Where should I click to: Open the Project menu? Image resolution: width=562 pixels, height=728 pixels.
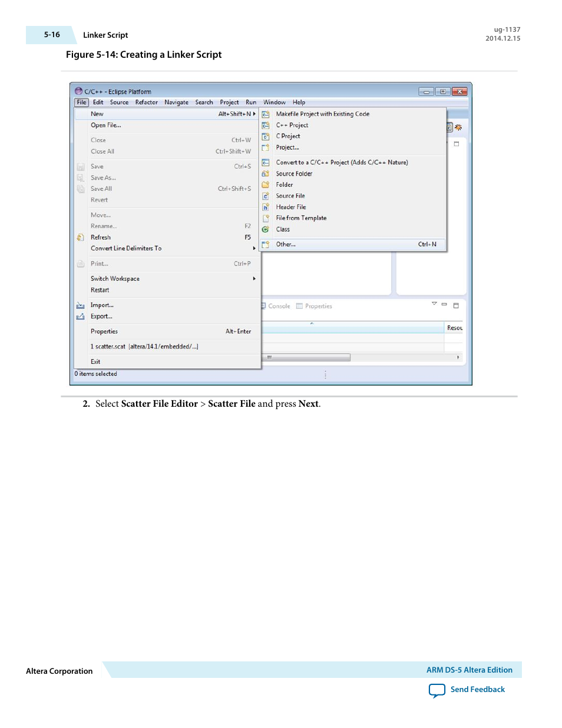pyautogui.click(x=230, y=103)
